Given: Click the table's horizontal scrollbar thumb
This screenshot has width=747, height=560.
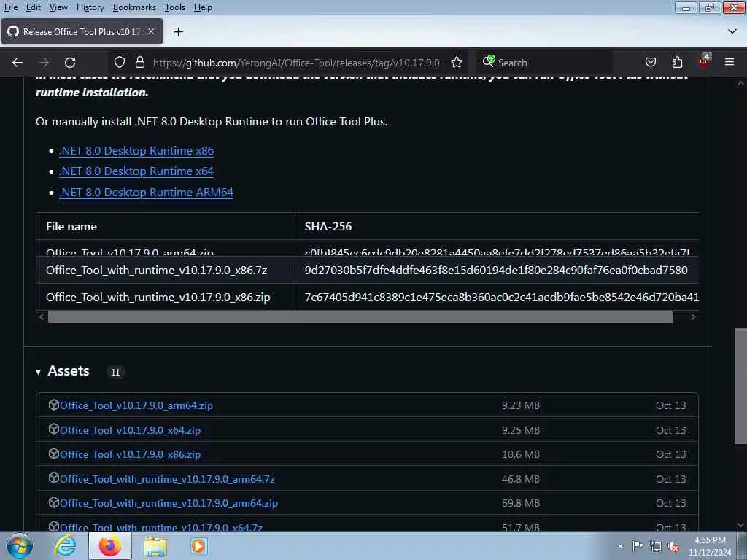Looking at the screenshot, I should click(x=360, y=316).
